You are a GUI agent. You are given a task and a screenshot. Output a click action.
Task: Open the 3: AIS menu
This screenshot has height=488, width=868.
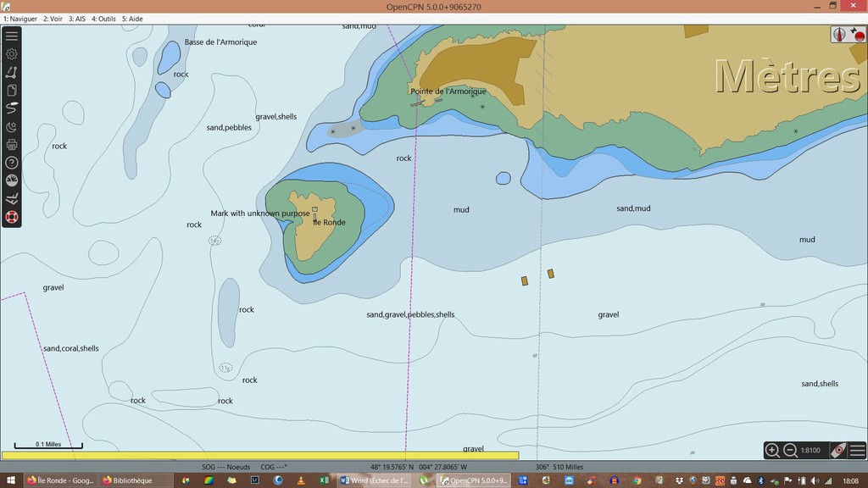(x=77, y=19)
